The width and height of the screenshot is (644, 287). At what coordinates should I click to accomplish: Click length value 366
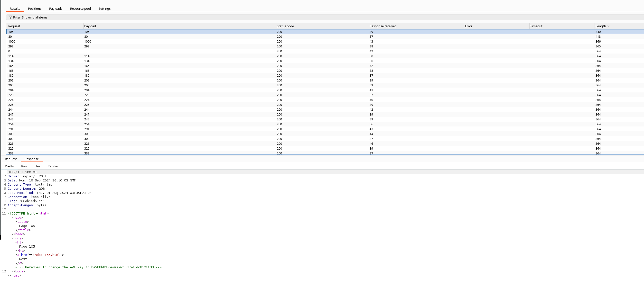(598, 41)
